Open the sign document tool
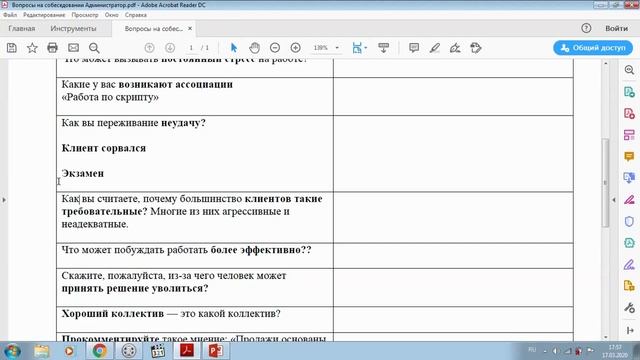This screenshot has height=360, width=640. click(x=455, y=48)
